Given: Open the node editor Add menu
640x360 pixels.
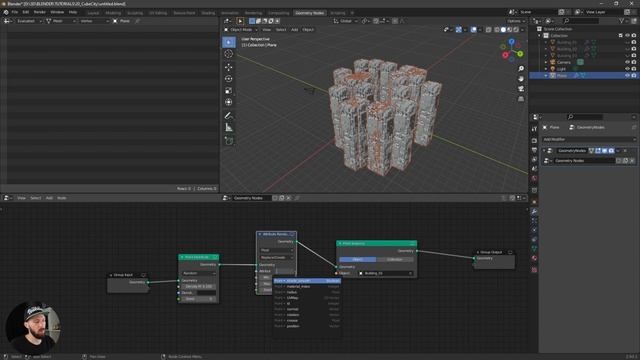Looking at the screenshot, I should pos(49,198).
